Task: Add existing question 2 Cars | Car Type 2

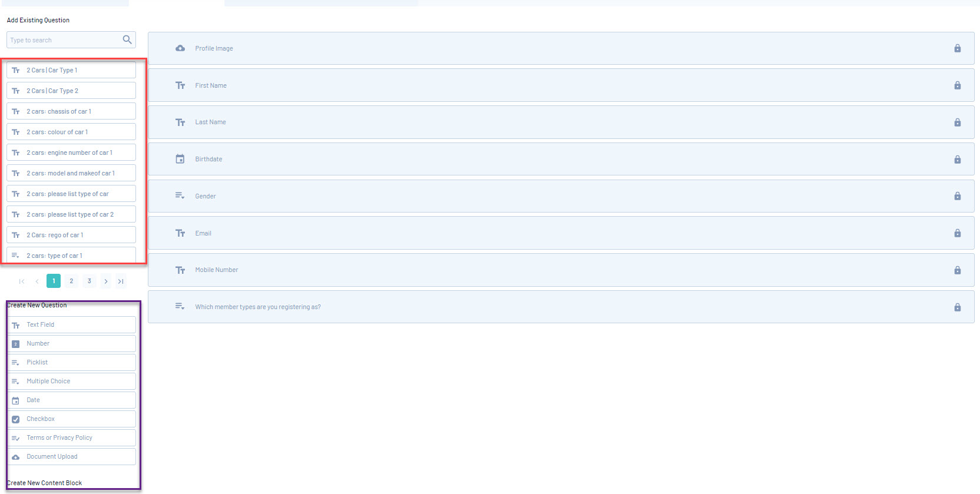Action: (71, 91)
